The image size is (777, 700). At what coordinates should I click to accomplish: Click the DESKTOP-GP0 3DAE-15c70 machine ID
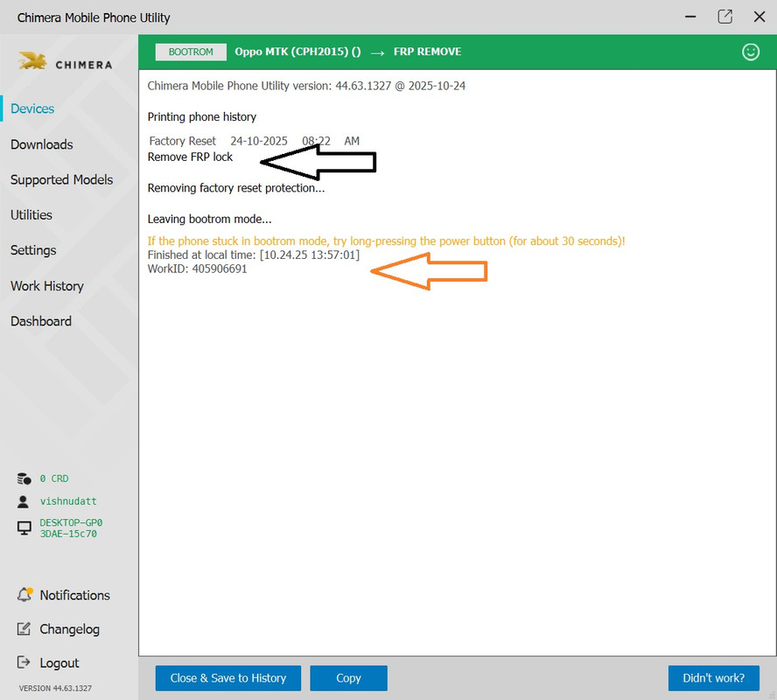pyautogui.click(x=71, y=528)
